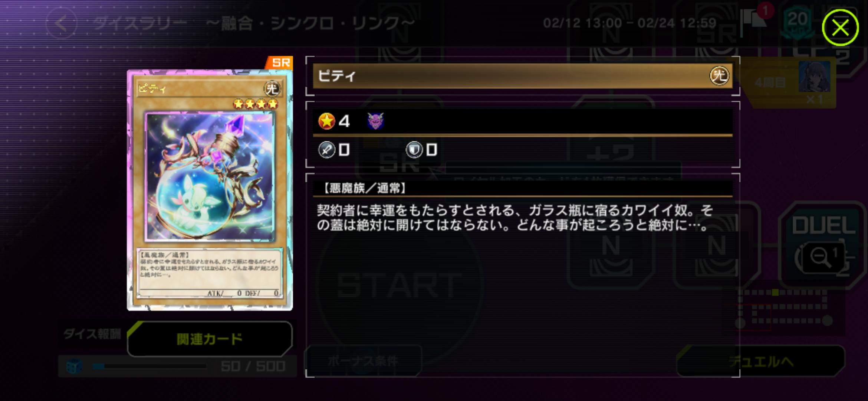Open the 関連カード related cards view
This screenshot has height=401, width=868.
point(210,339)
